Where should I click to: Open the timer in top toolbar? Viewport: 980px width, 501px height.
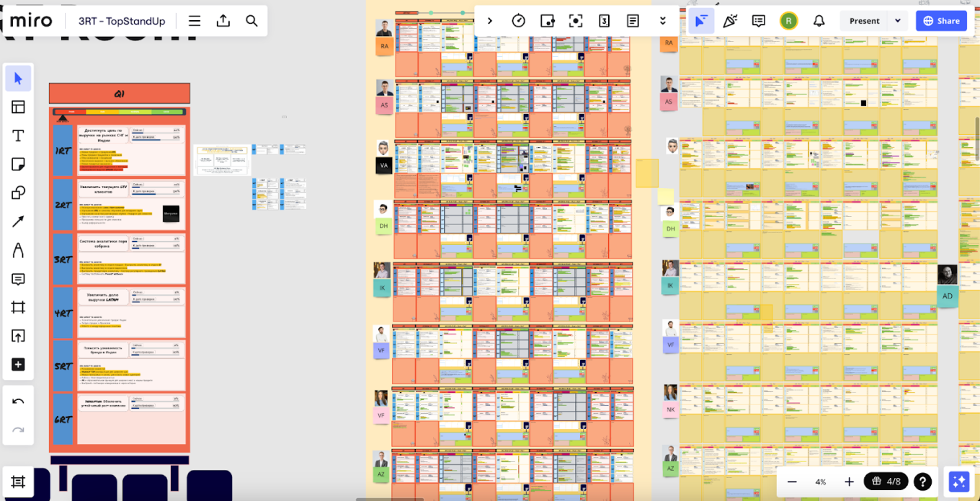pyautogui.click(x=518, y=21)
